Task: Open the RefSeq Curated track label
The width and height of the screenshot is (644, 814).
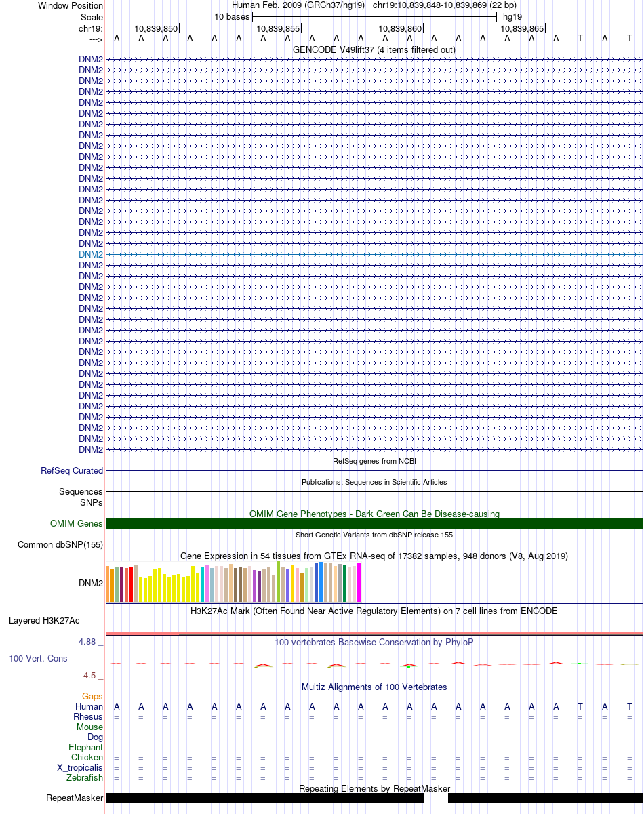Action: coord(72,470)
